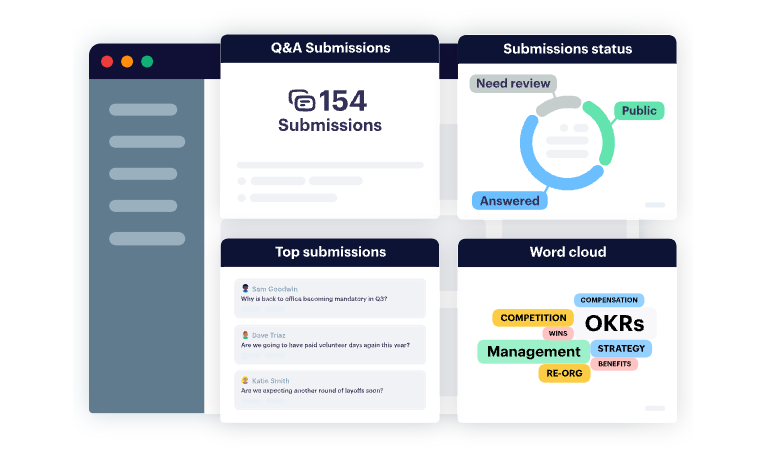The width and height of the screenshot is (770, 456).
Task: Click the name Sam Goodwin
Action: [x=275, y=289]
